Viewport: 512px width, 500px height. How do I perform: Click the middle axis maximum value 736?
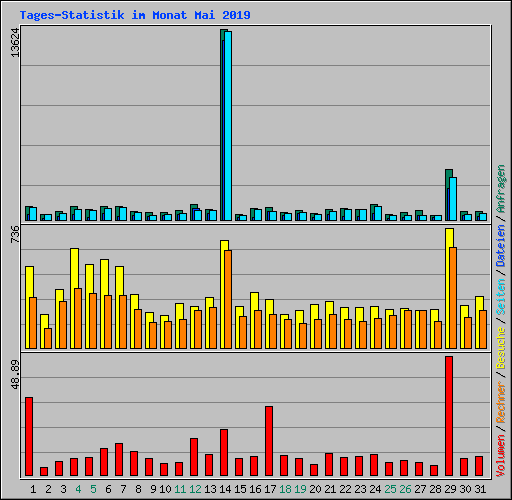tap(15, 234)
